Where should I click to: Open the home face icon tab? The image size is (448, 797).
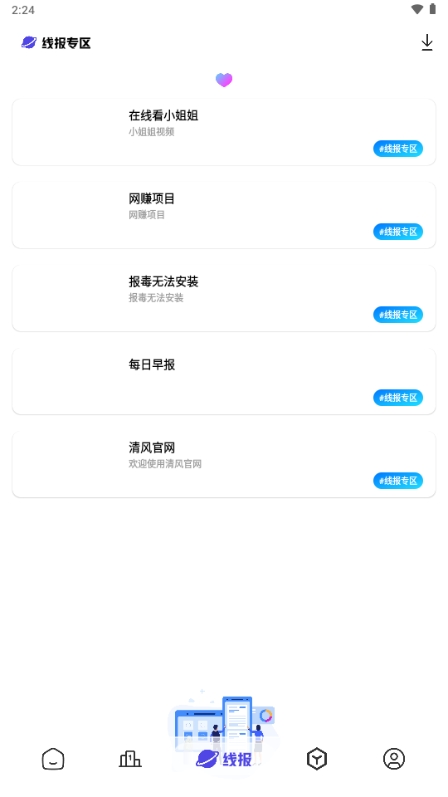tap(53, 759)
